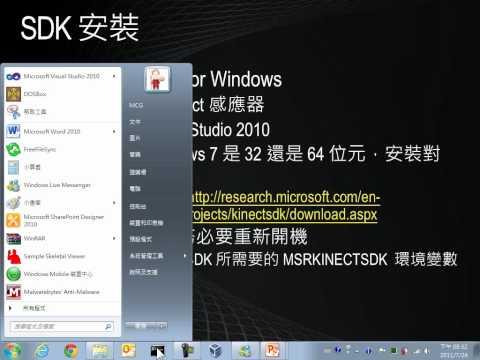Open the Snipping Tool (剪取工具) entry
Image resolution: width=480 pixels, height=360 pixels.
point(62,112)
